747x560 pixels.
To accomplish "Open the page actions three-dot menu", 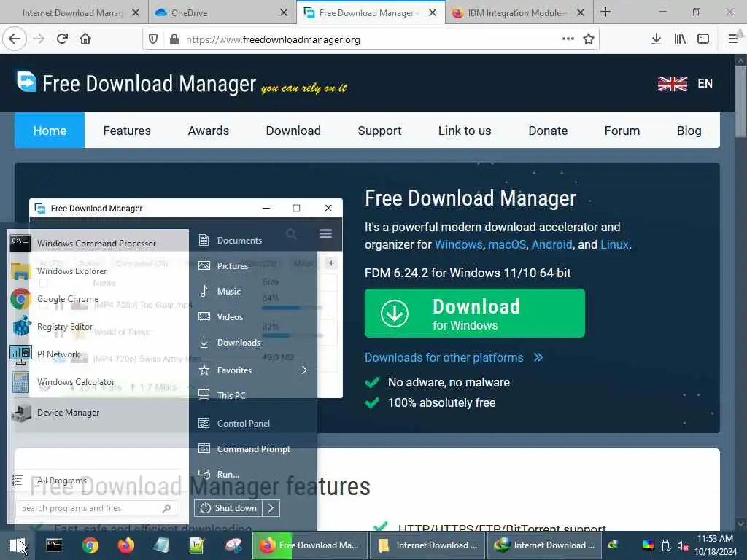I will [x=568, y=39].
